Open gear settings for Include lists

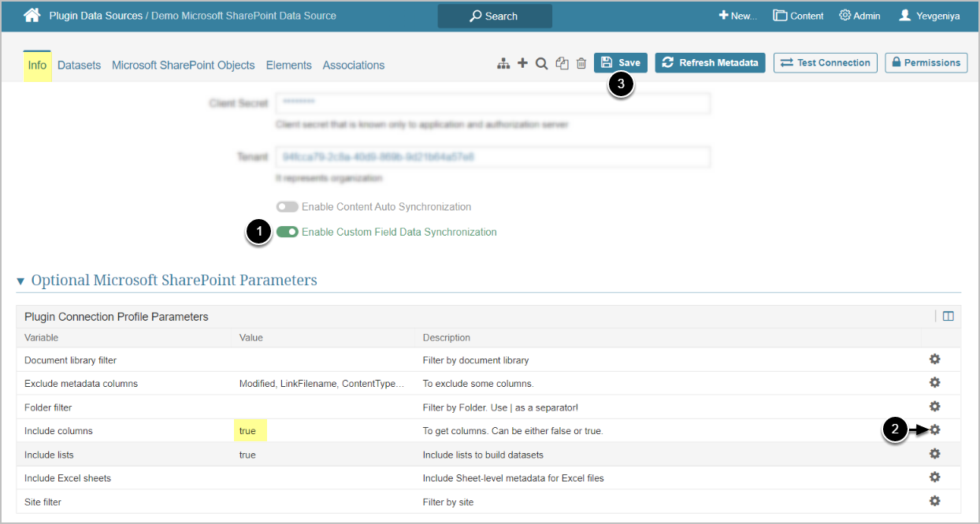pyautogui.click(x=934, y=454)
